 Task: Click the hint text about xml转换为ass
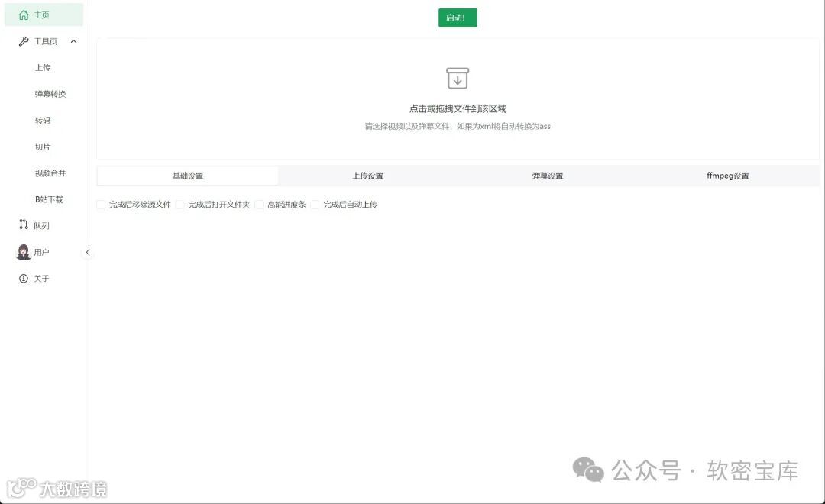point(458,126)
